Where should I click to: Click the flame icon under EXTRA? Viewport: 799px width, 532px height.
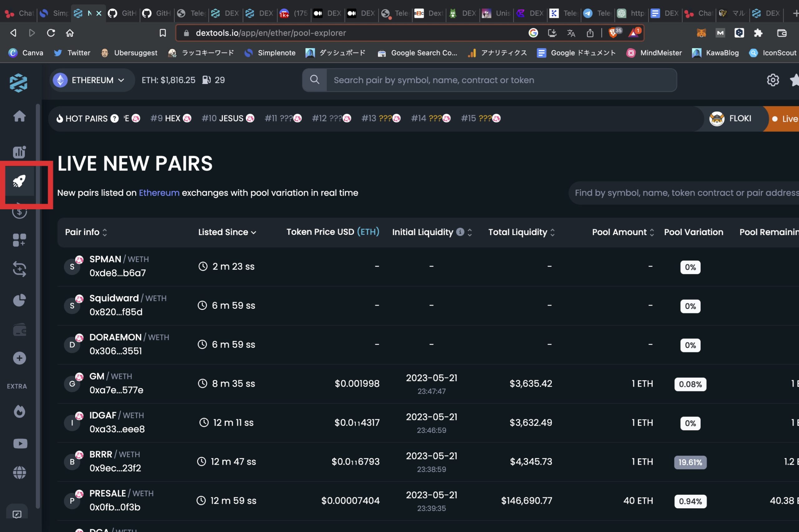19,412
